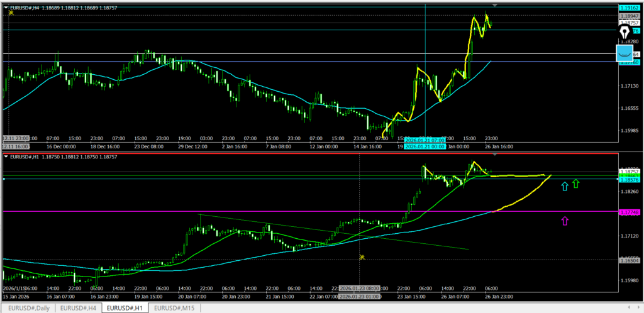This screenshot has width=644, height=313.
Task: Click the green up arrow on H1 chart
Action: click(x=576, y=184)
